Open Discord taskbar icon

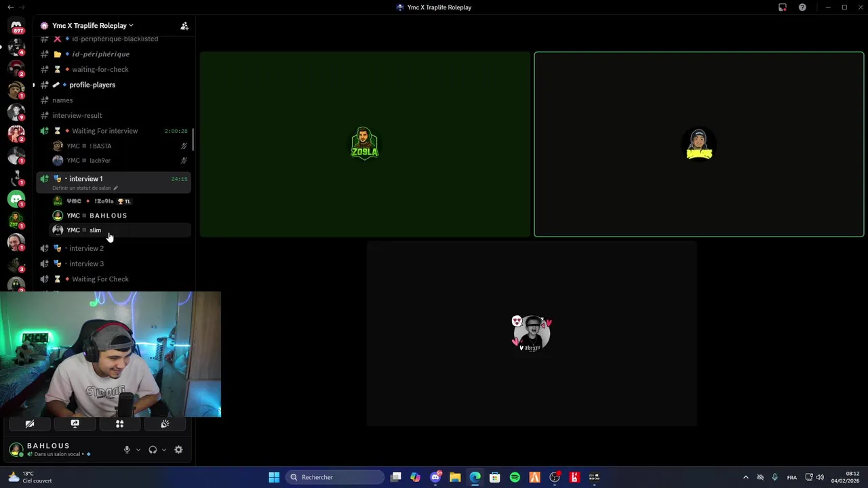(x=435, y=477)
